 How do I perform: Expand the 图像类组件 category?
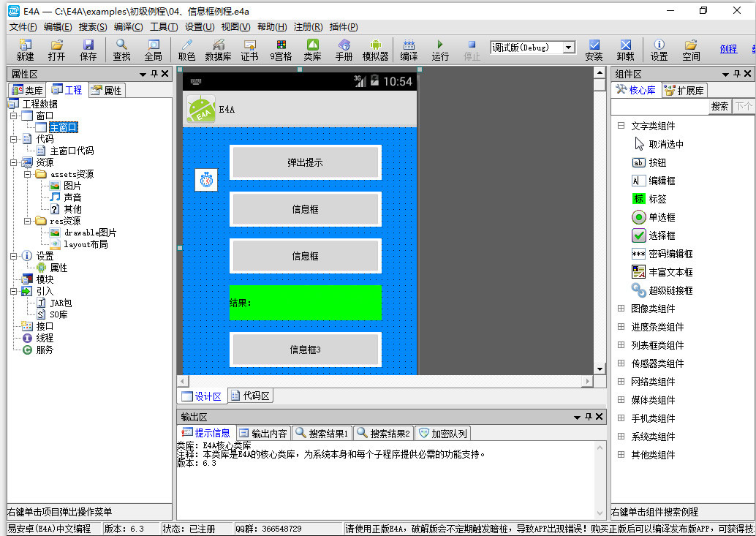tap(621, 309)
